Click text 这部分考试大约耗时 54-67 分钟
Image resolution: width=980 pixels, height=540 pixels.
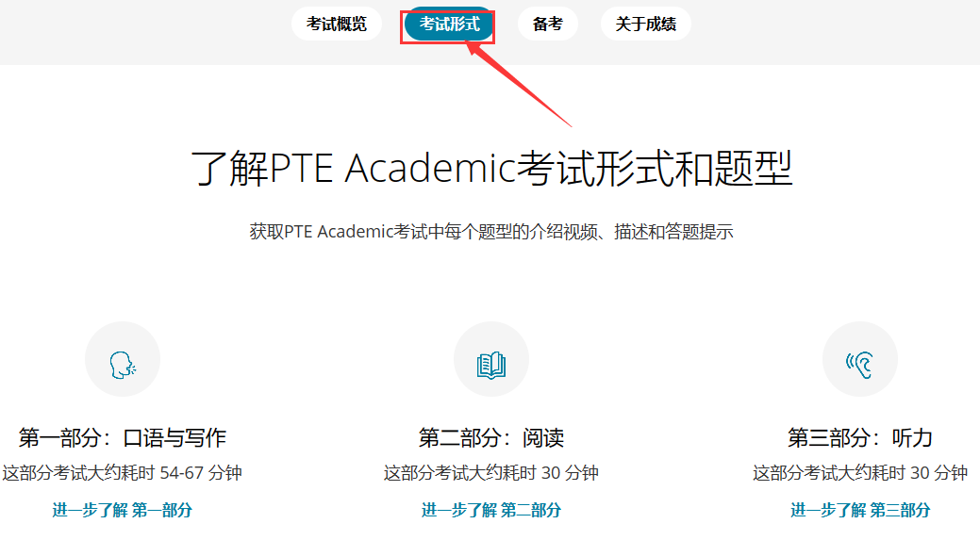(x=123, y=473)
